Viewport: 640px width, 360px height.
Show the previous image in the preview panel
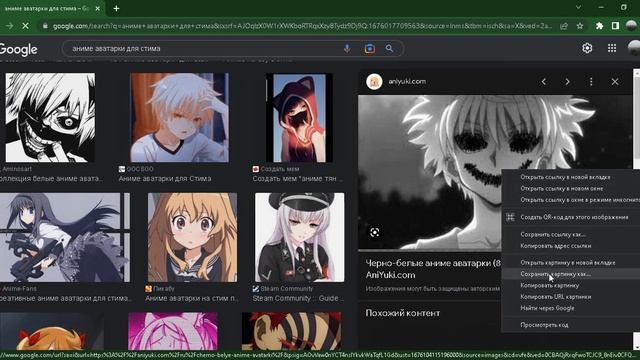click(544, 82)
